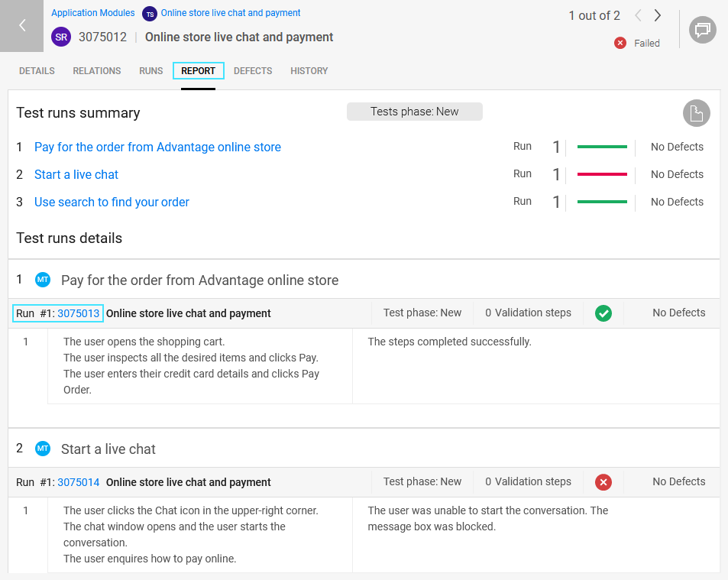Open the comments chat icon

pos(702,30)
